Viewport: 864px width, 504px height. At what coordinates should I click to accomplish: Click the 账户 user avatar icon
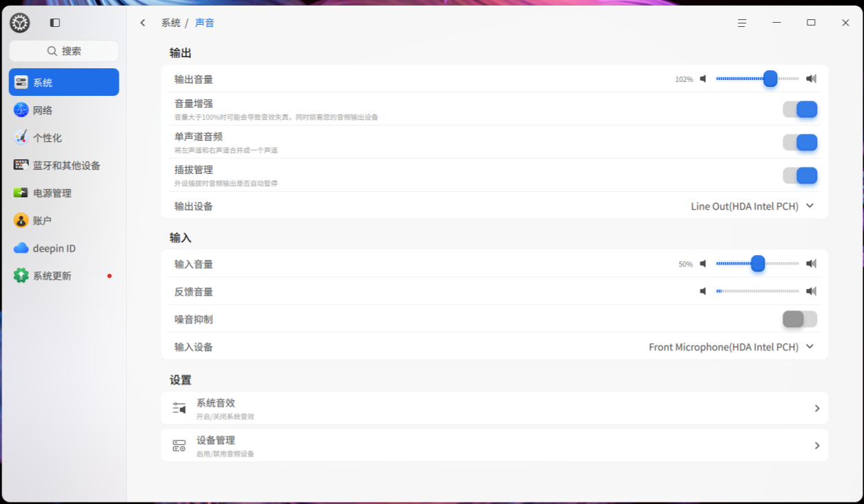[x=21, y=220]
